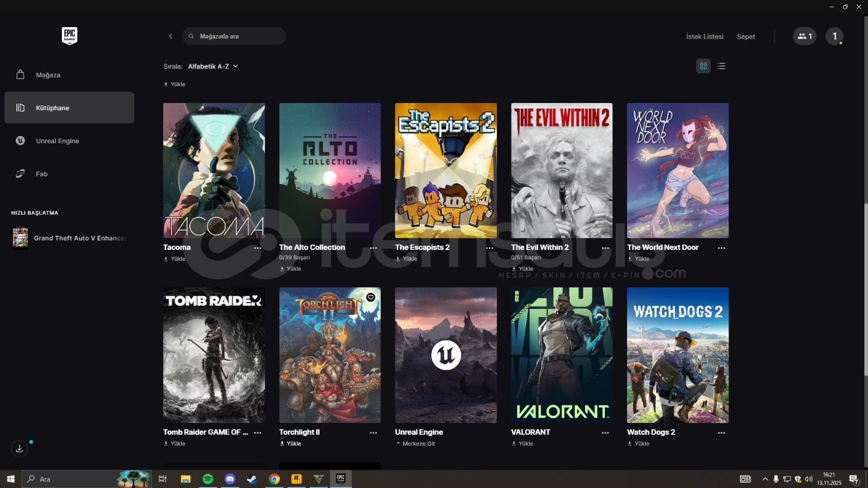The width and height of the screenshot is (868, 488).
Task: Click the VALORANT title text
Action: 531,432
